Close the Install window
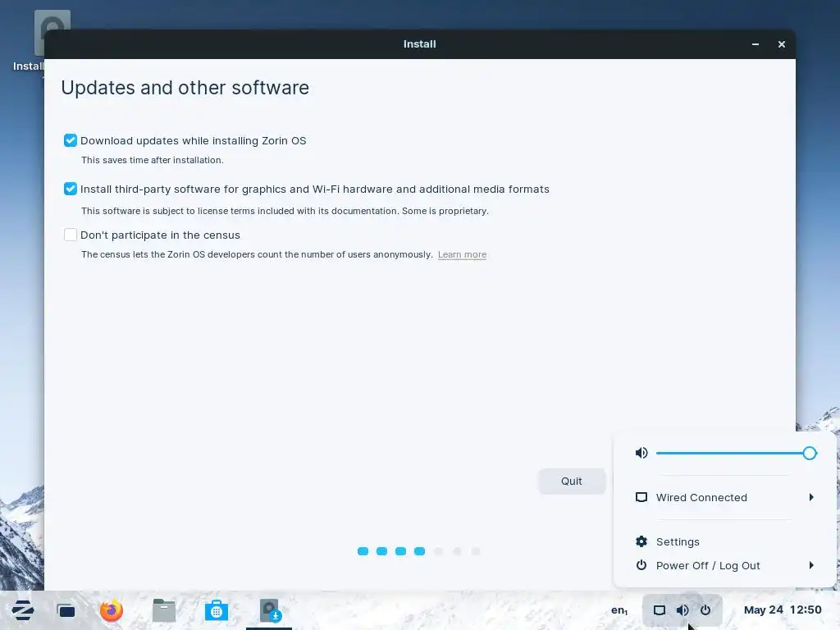Viewport: 840px width, 630px height. [x=782, y=44]
